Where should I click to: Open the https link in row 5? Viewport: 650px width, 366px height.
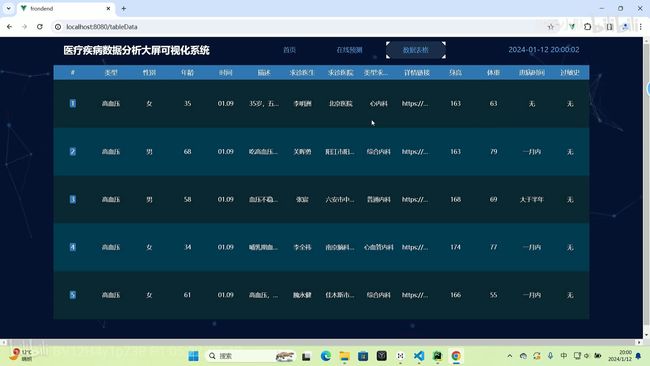415,295
